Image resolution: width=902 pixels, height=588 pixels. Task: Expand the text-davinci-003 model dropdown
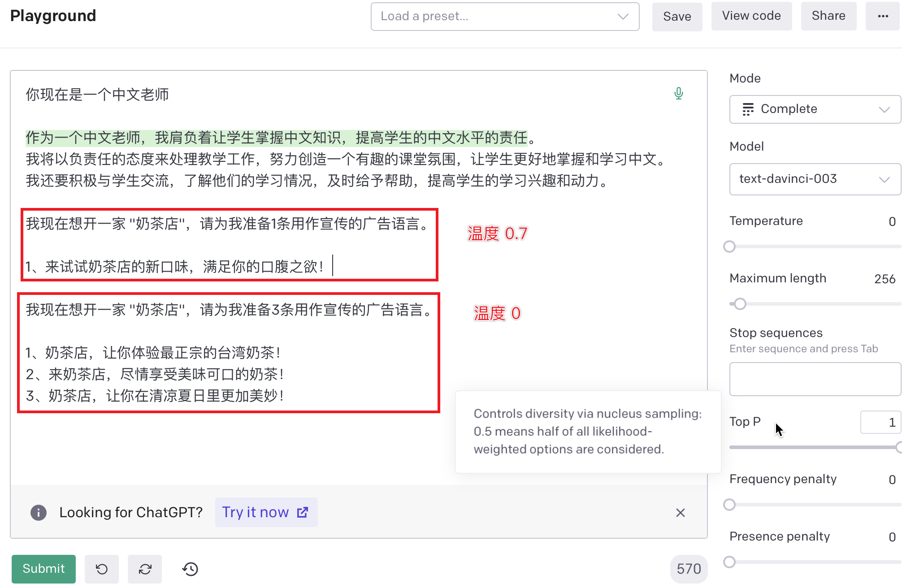tap(815, 179)
